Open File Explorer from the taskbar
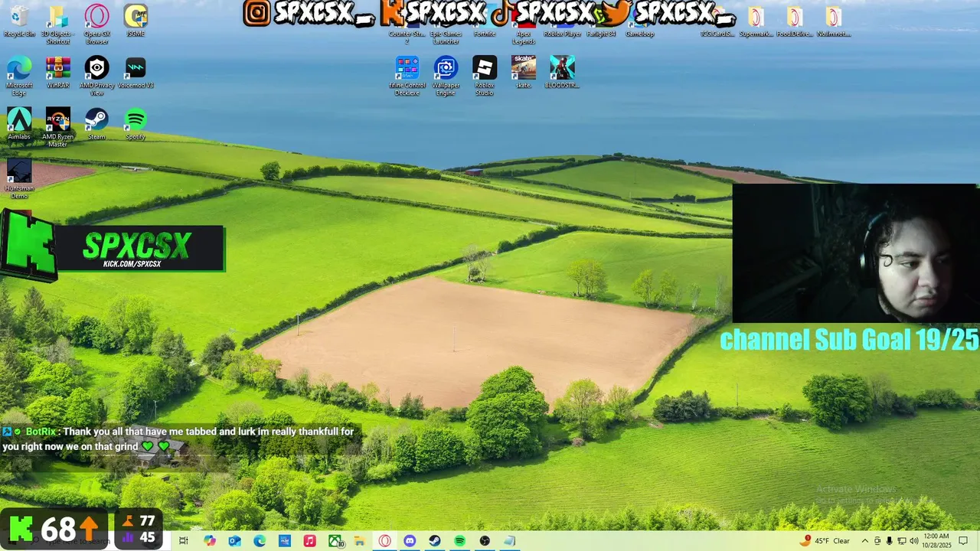980x551 pixels. point(359,541)
